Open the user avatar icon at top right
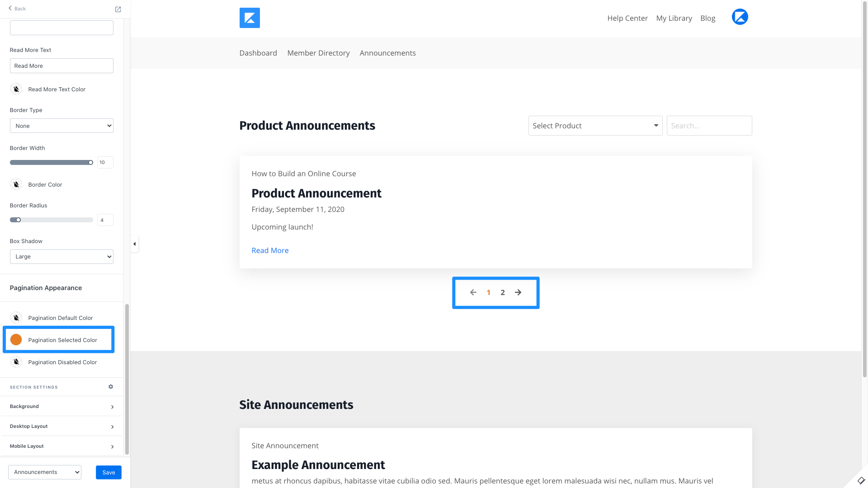Image resolution: width=868 pixels, height=488 pixels. point(740,17)
